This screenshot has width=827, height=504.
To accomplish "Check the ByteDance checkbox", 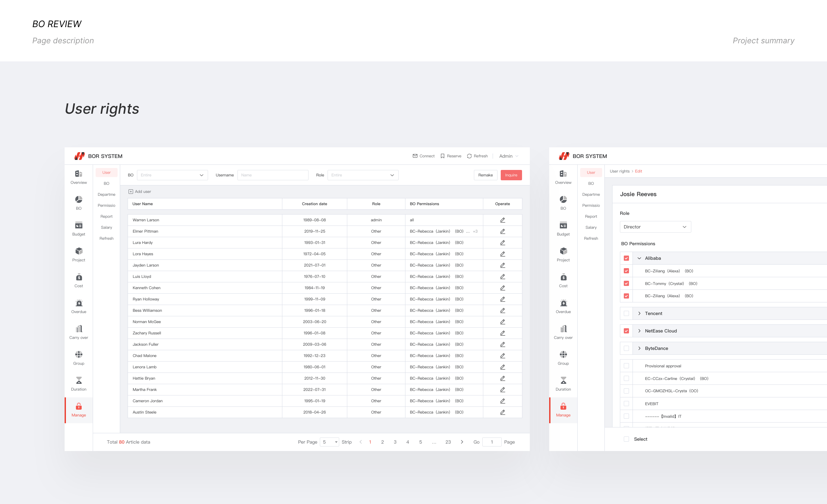I will click(x=626, y=348).
